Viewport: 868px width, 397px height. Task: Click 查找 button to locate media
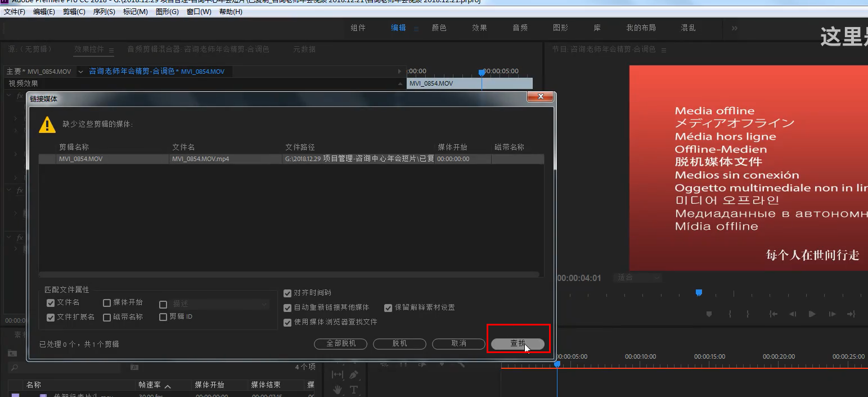tap(518, 344)
